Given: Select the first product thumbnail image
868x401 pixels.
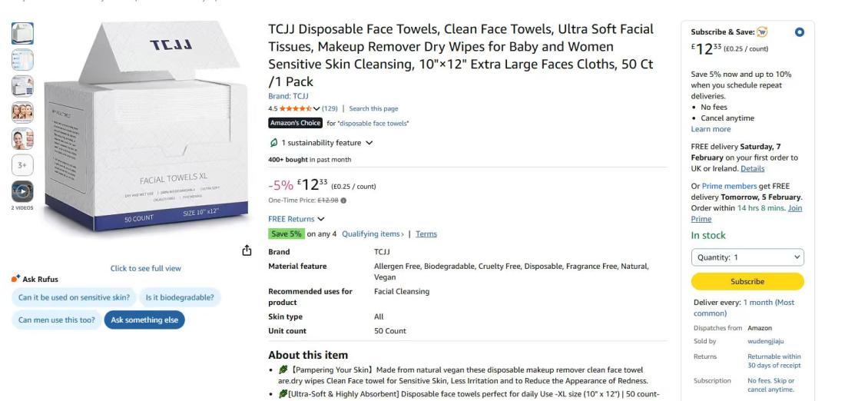Looking at the screenshot, I should (22, 33).
